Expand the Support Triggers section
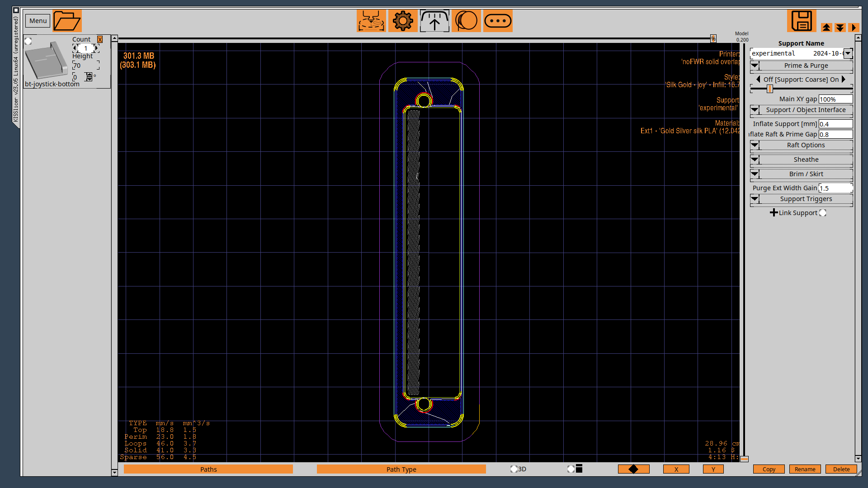 pyautogui.click(x=801, y=199)
